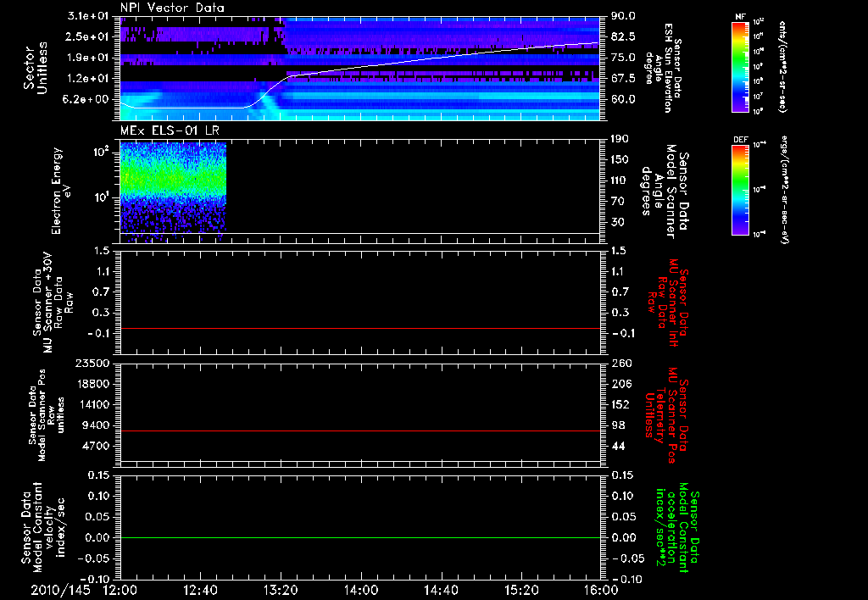The height and width of the screenshot is (600, 868).
Task: Click the '90.0' sun elevation tick value
Action: click(x=623, y=16)
